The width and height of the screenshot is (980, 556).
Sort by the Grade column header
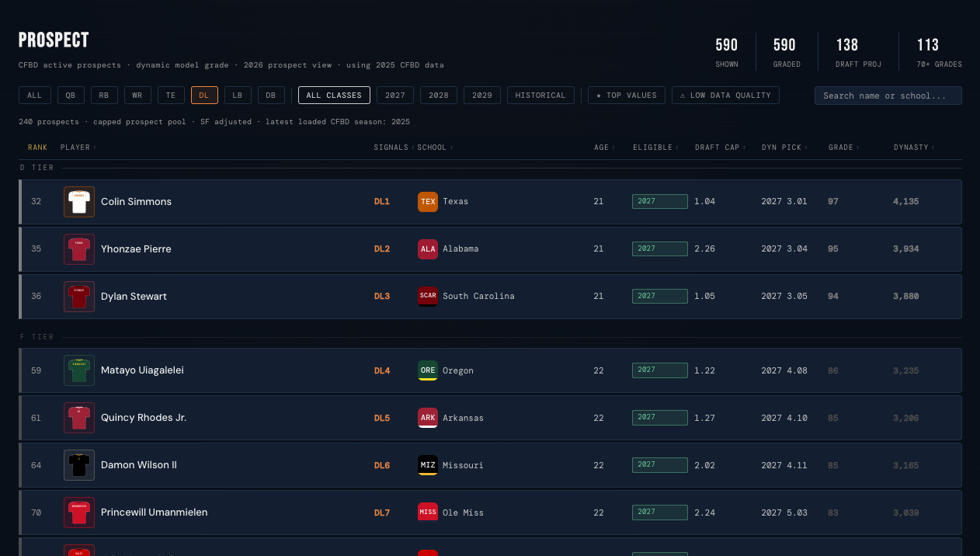click(x=843, y=148)
